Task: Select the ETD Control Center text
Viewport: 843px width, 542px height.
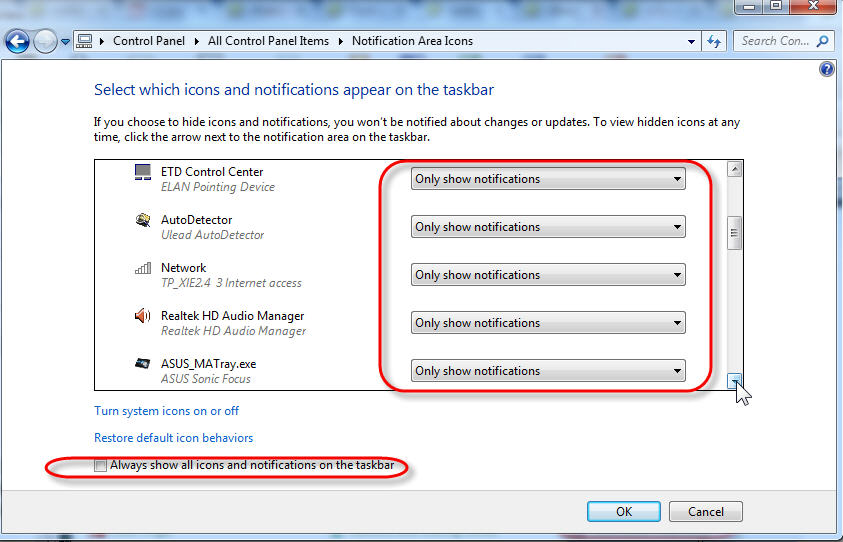Action: click(212, 172)
